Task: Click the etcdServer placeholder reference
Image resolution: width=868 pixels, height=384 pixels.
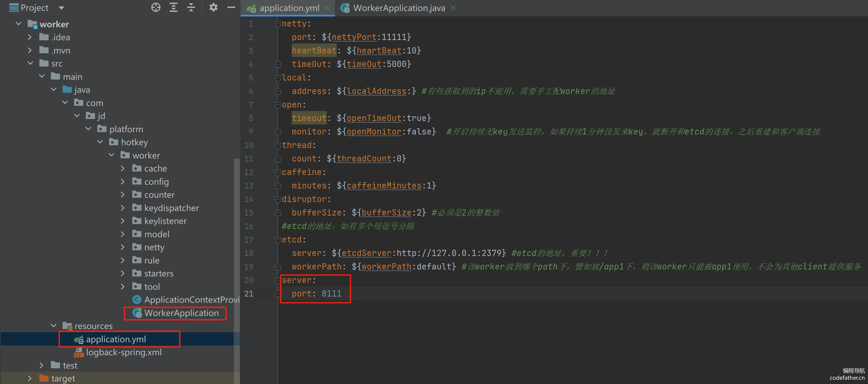Action: click(x=366, y=253)
